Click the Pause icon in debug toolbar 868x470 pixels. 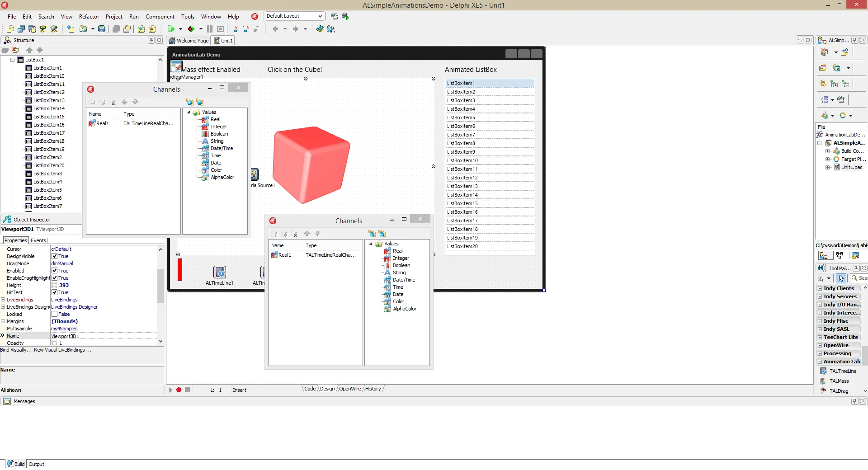click(210, 29)
